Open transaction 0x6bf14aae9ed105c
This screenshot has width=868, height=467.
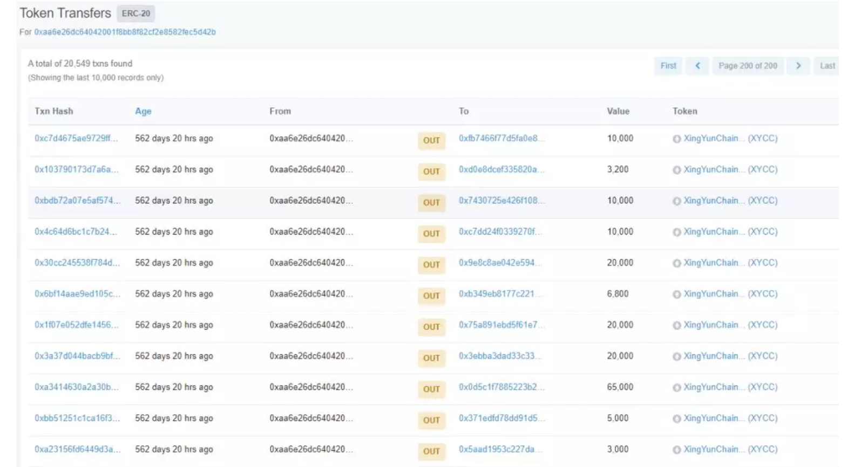(77, 294)
